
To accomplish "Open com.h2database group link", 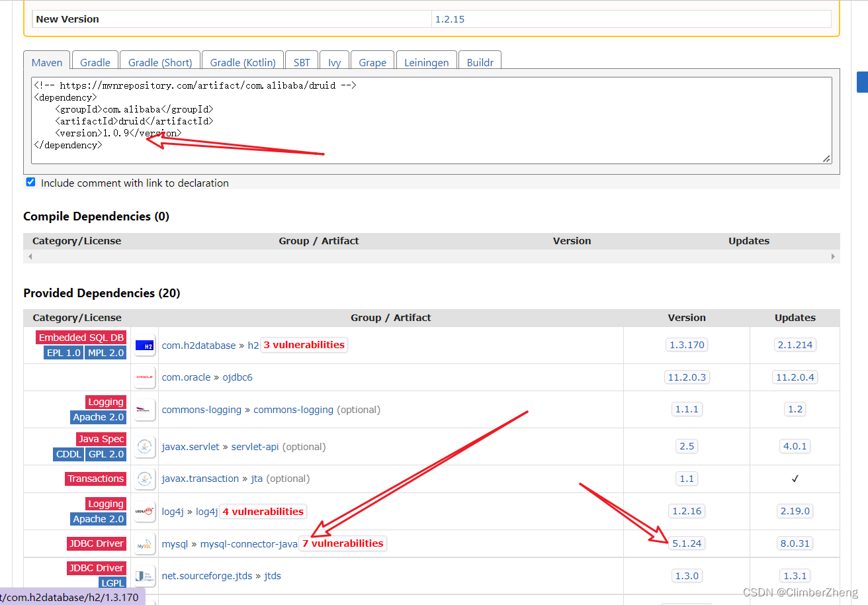I will 198,346.
